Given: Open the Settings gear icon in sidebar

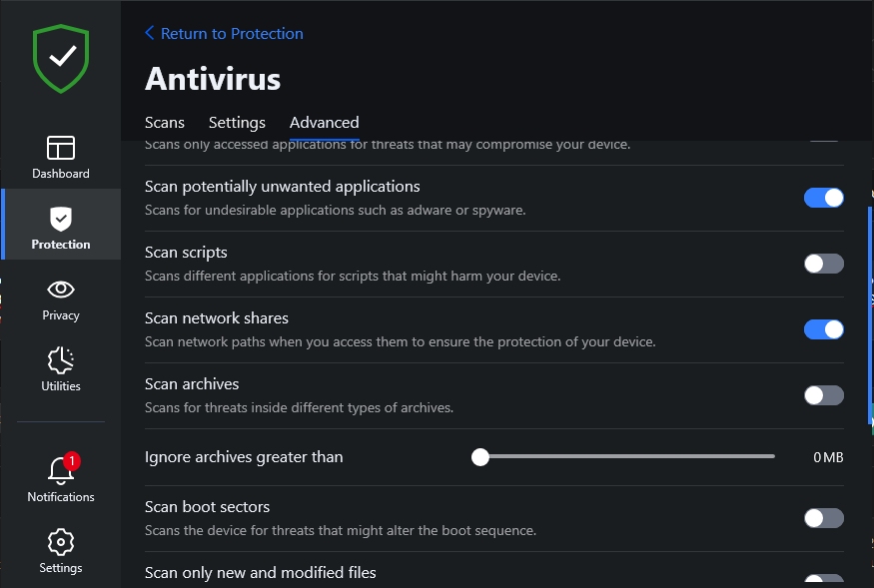Looking at the screenshot, I should (61, 542).
